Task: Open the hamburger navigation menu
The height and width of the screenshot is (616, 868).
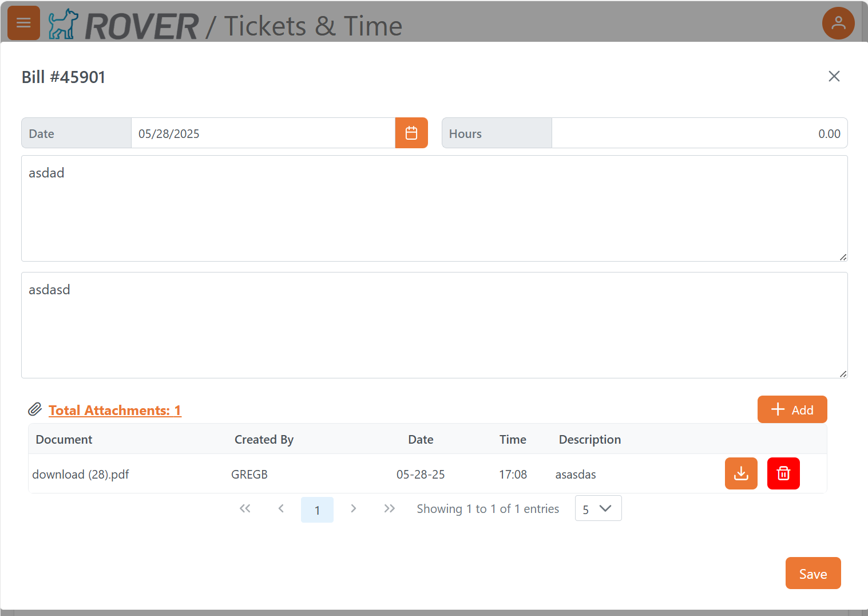Action: coord(23,23)
